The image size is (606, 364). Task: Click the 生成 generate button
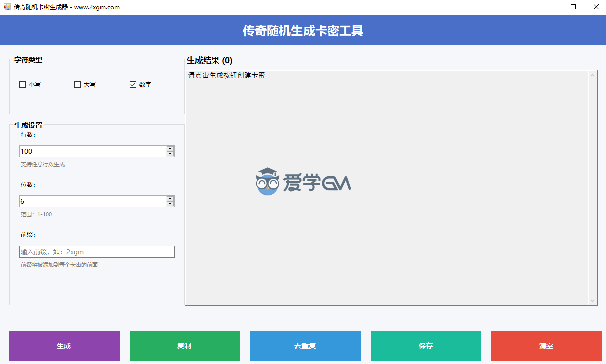(x=64, y=346)
